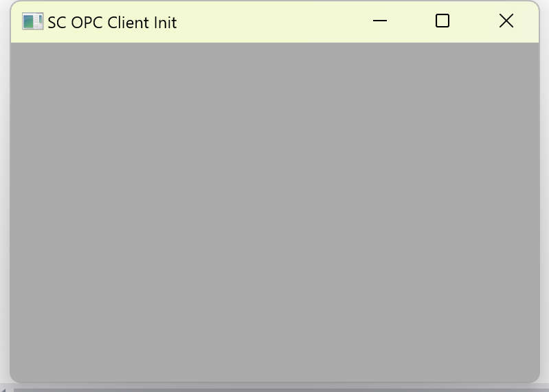Click the left scroll arrow below the window
Screen dimensions: 549x392
tap(3, 389)
